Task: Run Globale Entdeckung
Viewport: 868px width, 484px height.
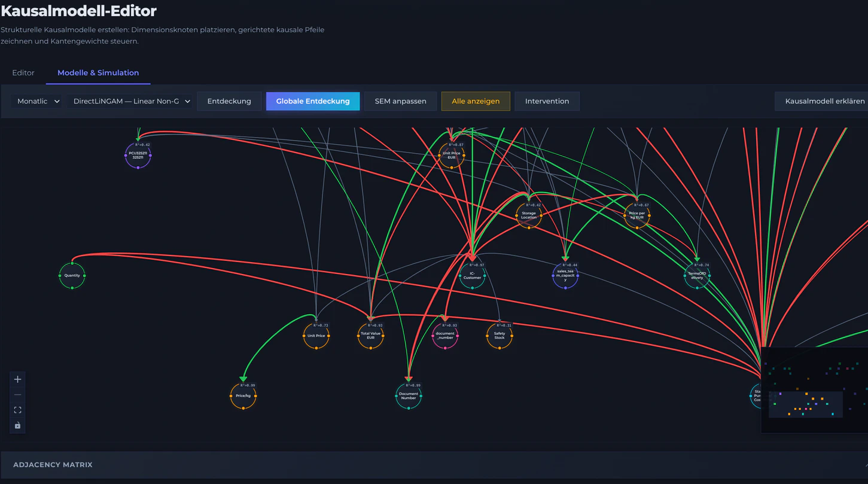Action: pos(313,101)
